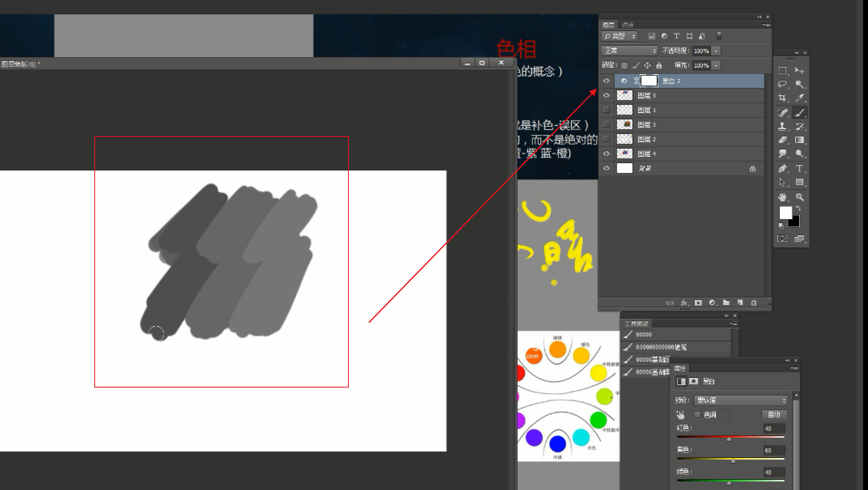
Task: Select the Clone Stamp tool
Action: pyautogui.click(x=782, y=126)
